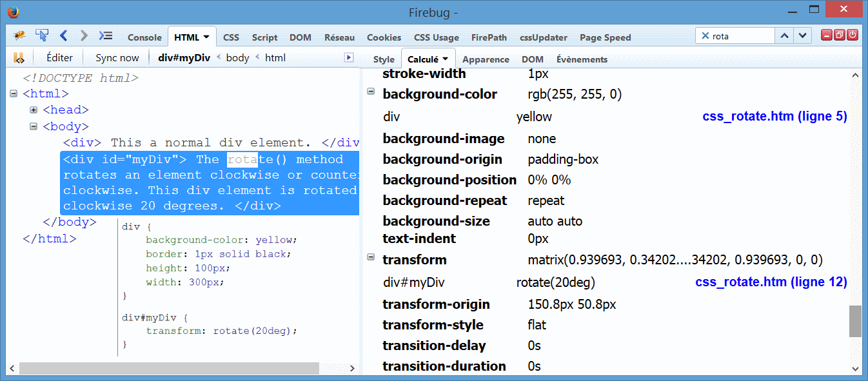Switch to the Console tab

tap(144, 37)
